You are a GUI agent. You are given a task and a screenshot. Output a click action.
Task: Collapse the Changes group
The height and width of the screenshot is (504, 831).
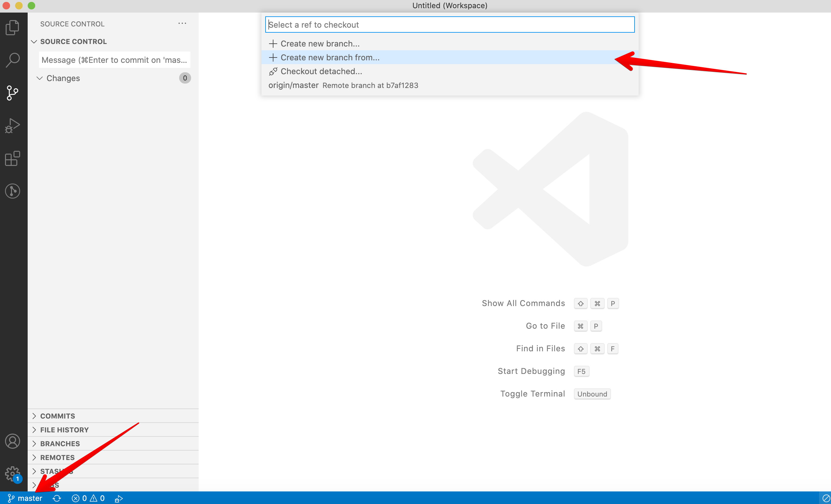click(x=63, y=78)
